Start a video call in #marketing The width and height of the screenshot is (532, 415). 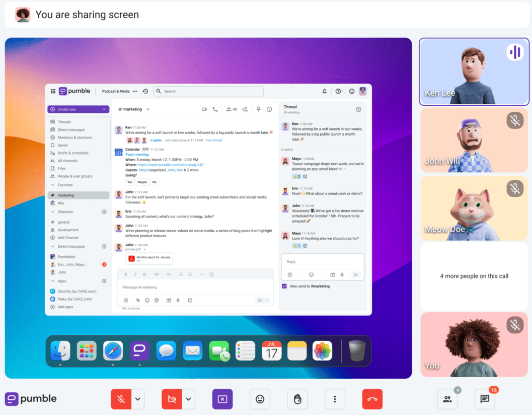click(203, 109)
